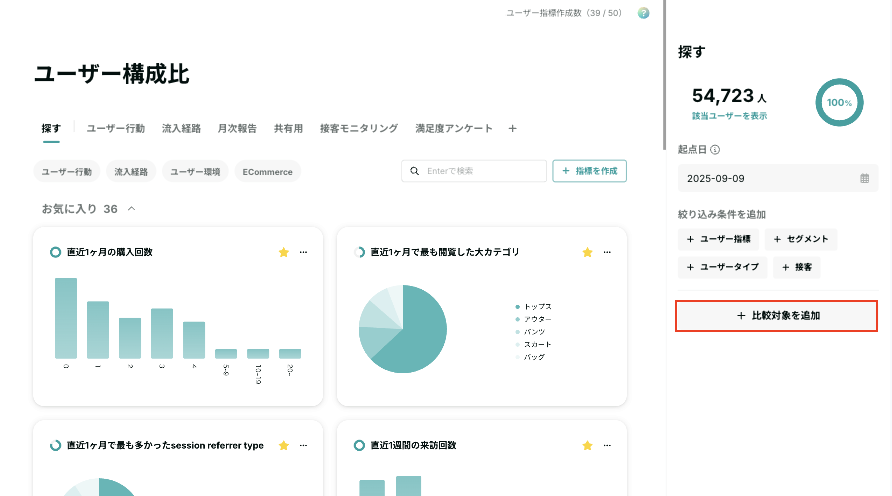Click 該当ユーザーを表示 link
Image resolution: width=892 pixels, height=496 pixels.
[x=729, y=116]
